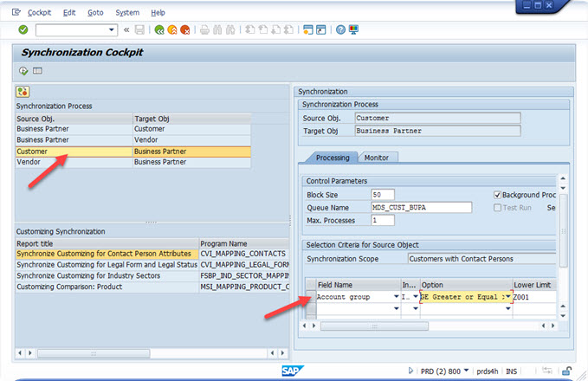The image size is (588, 381).
Task: Click the transfer arrows icon in status bar
Action: click(547, 371)
